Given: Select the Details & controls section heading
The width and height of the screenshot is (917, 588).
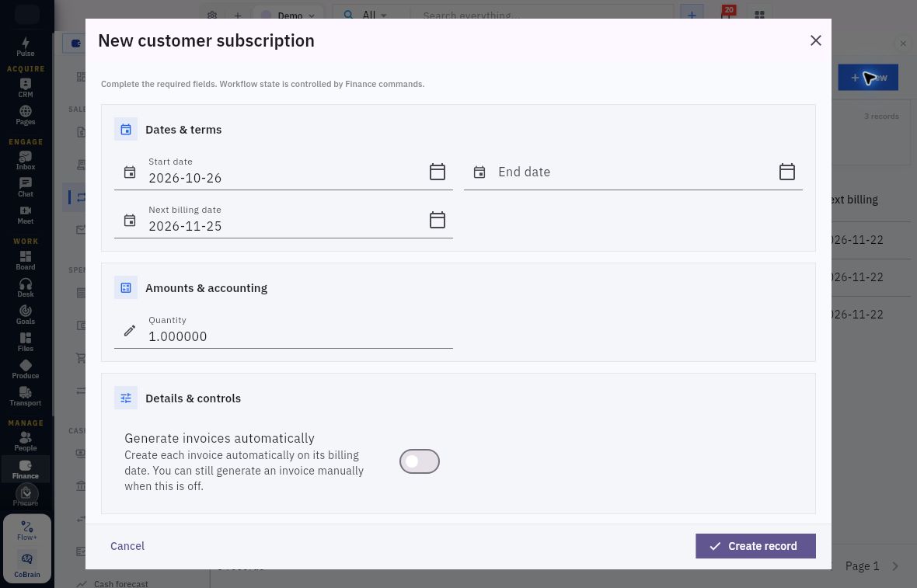Looking at the screenshot, I should [193, 398].
